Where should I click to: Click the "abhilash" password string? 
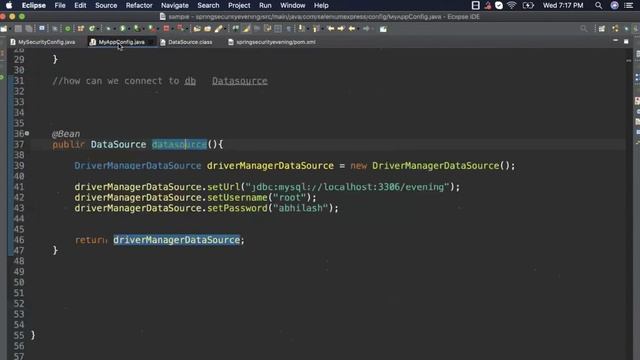tap(300, 208)
